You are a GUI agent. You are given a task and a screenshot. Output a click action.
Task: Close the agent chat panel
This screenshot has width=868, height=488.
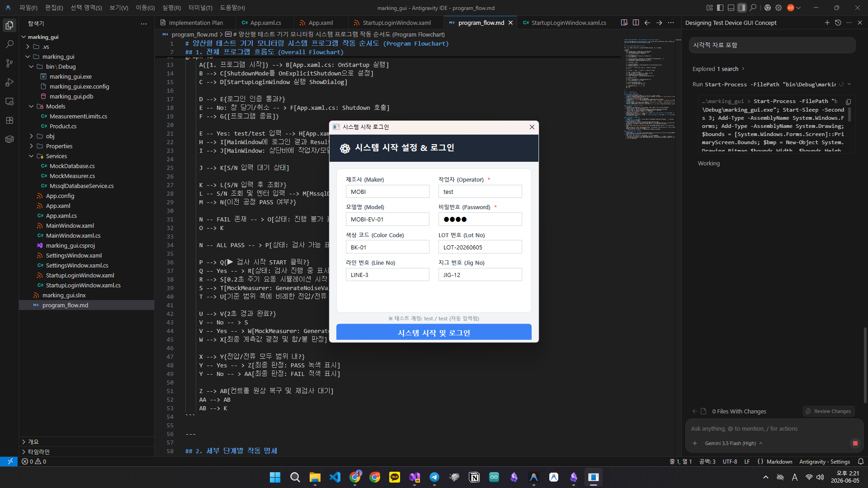pos(860,23)
